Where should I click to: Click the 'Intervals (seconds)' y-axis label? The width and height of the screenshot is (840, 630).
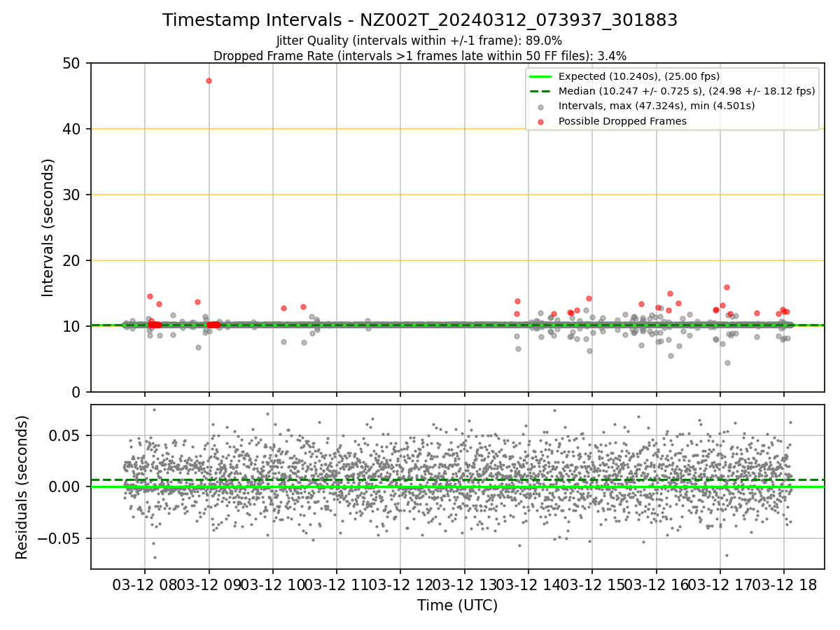48,227
